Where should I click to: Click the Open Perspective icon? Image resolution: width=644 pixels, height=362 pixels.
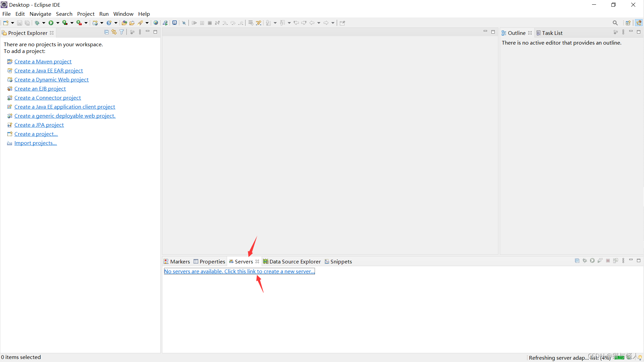(x=628, y=23)
